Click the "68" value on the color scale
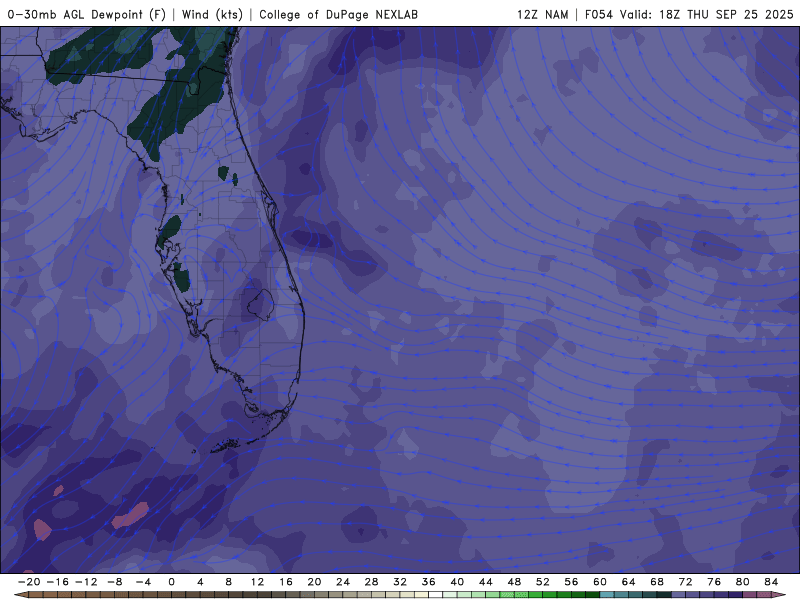Image resolution: width=800 pixels, height=600 pixels. tap(657, 582)
